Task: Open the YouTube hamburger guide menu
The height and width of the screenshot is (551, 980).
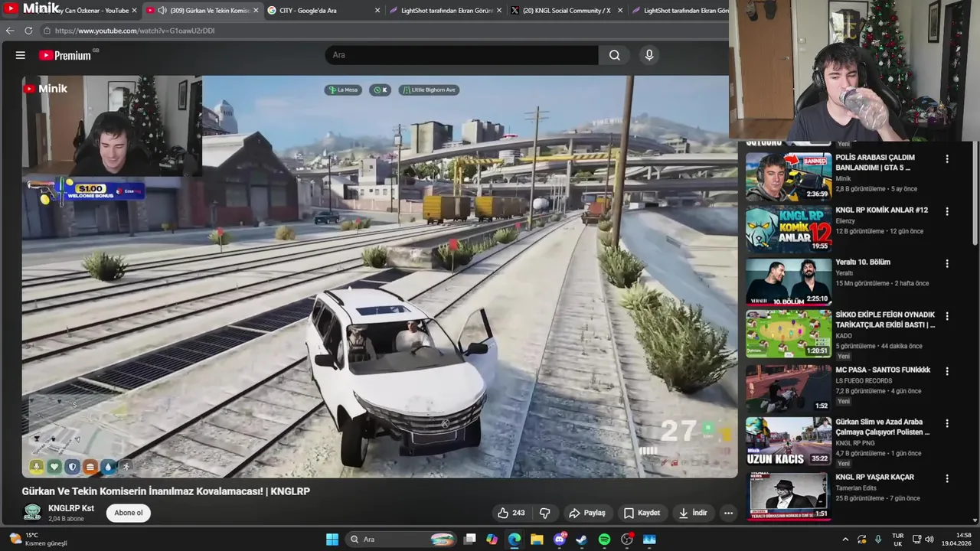Action: [21, 55]
